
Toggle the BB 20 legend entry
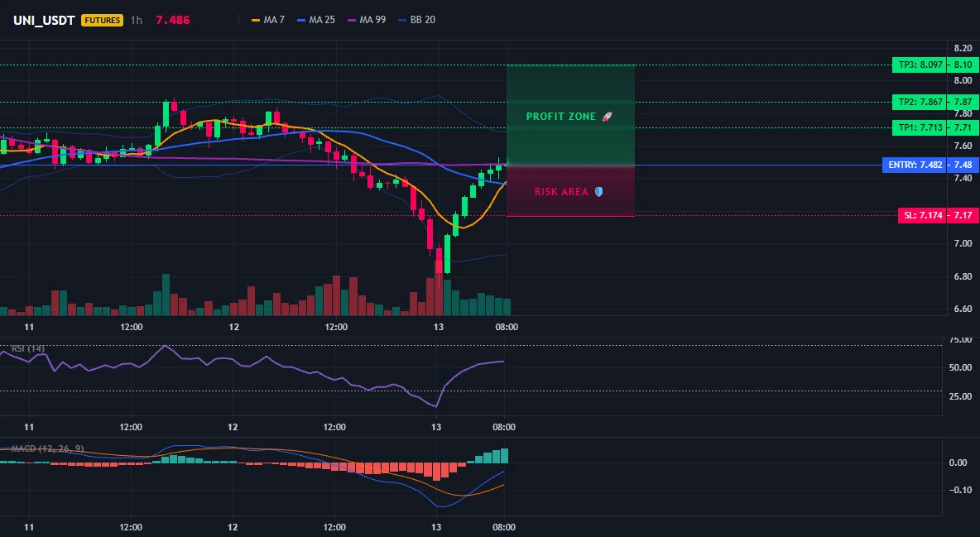click(x=417, y=20)
